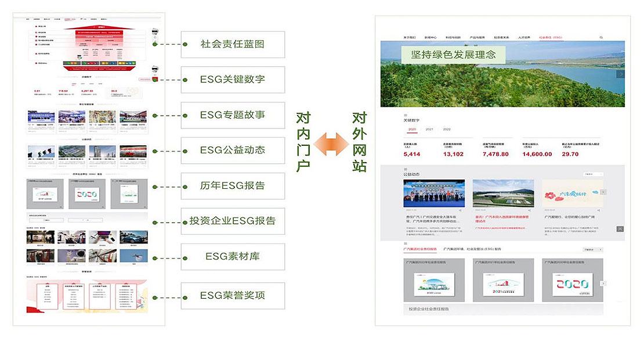644x337 pixels.
Task: Click the ESG素材库 label box
Action: pos(233,256)
